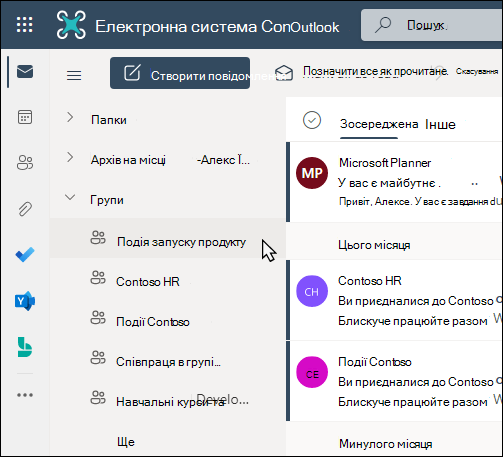Click into the Пошук search field

[x=432, y=25]
